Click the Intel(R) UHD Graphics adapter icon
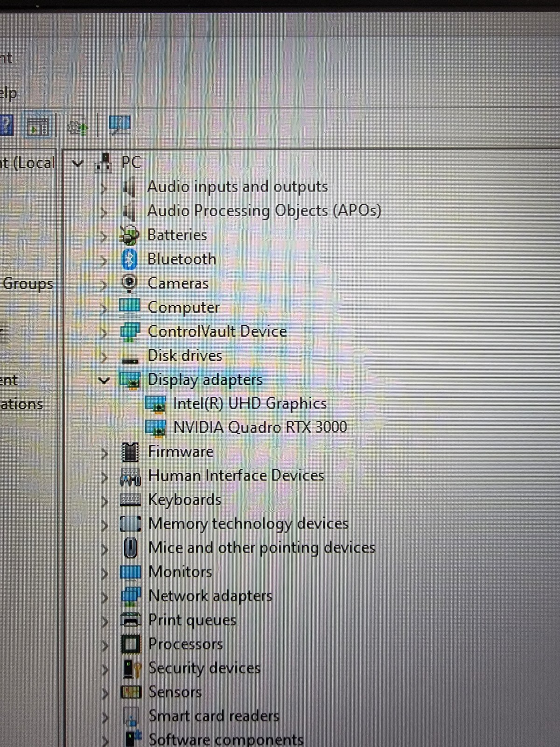This screenshot has height=747, width=560. [x=155, y=404]
